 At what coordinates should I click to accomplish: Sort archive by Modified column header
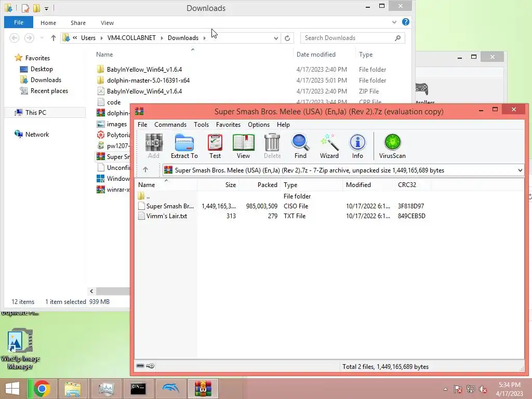(368, 184)
